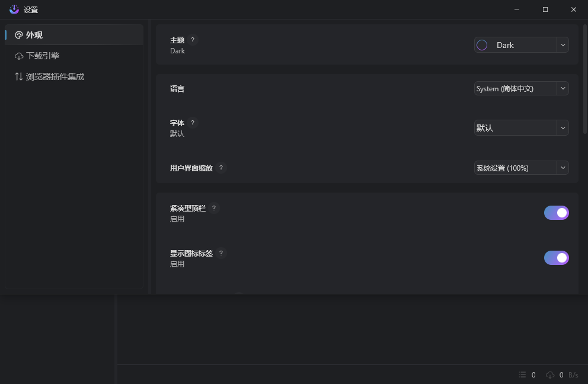Viewport: 588px width, 384px height.
Task: Click the Motrix logo in the title bar
Action: (13, 9)
